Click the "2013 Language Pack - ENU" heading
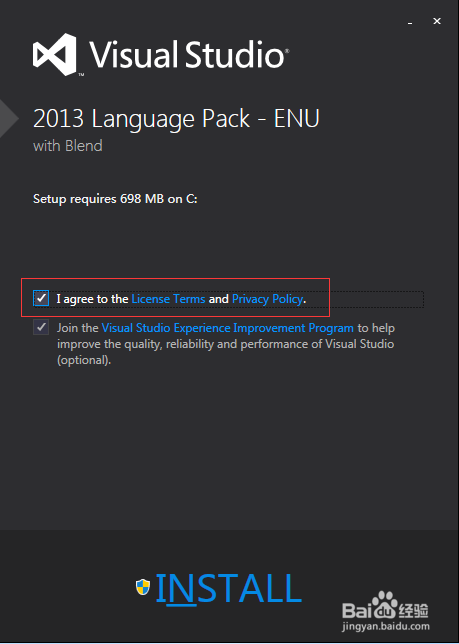The width and height of the screenshot is (459, 644). (x=176, y=119)
